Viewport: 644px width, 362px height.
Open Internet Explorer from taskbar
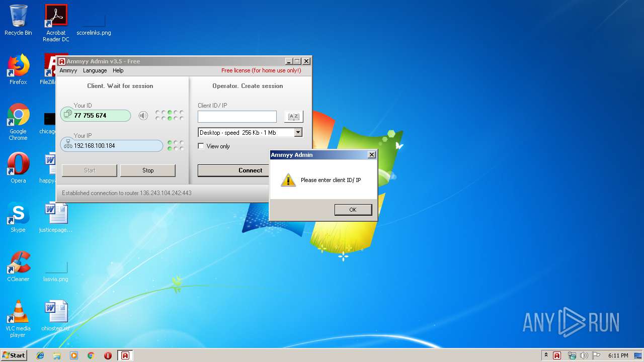(40, 355)
